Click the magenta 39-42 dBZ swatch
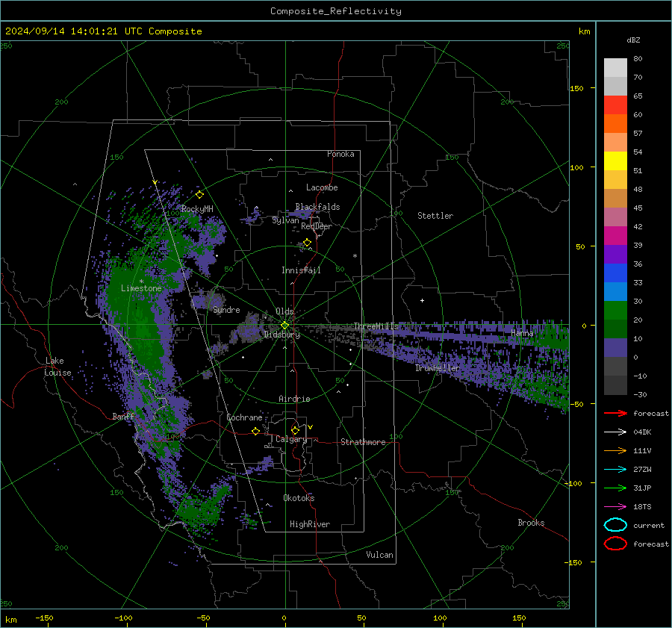This screenshot has height=628, width=672. 615,236
